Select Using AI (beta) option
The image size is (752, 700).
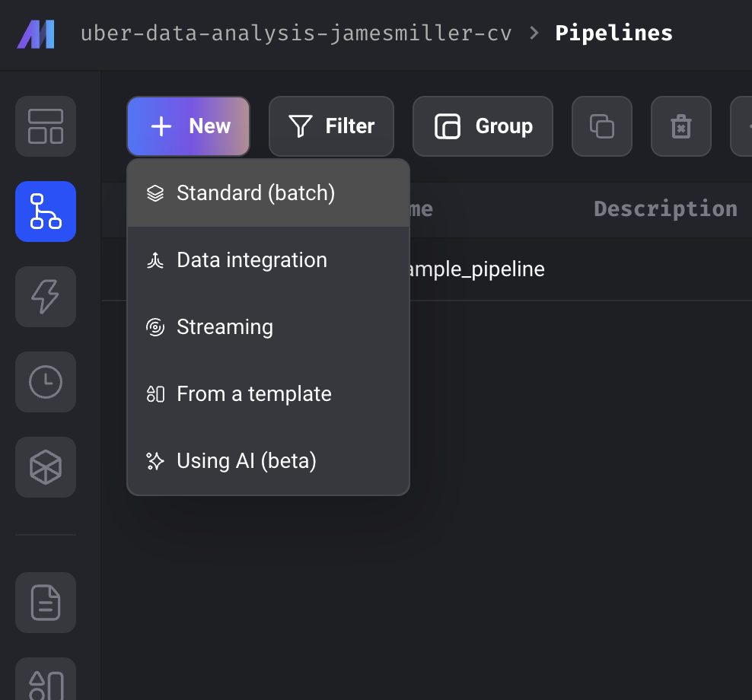pyautogui.click(x=246, y=461)
